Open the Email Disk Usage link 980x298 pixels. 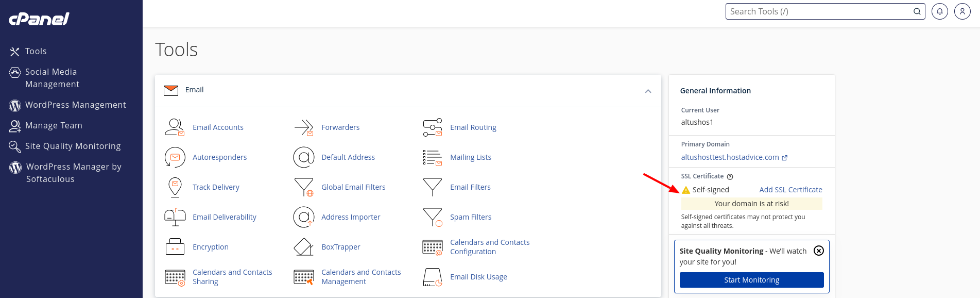coord(478,277)
